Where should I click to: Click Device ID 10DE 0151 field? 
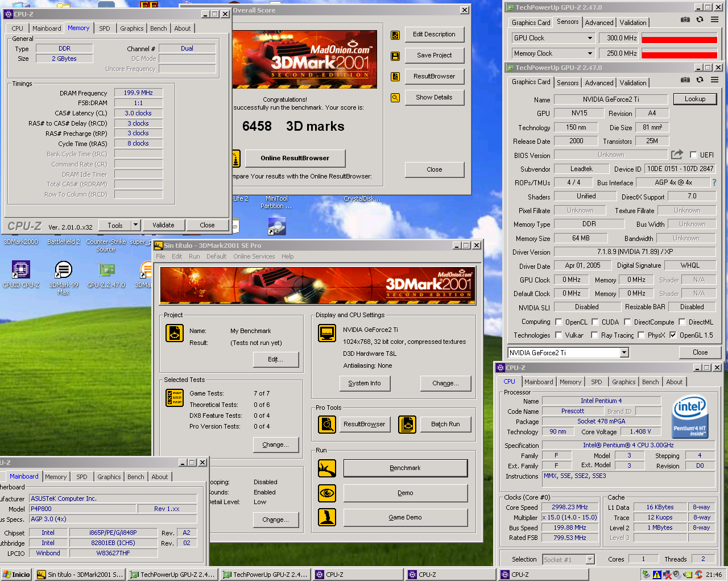(x=680, y=169)
